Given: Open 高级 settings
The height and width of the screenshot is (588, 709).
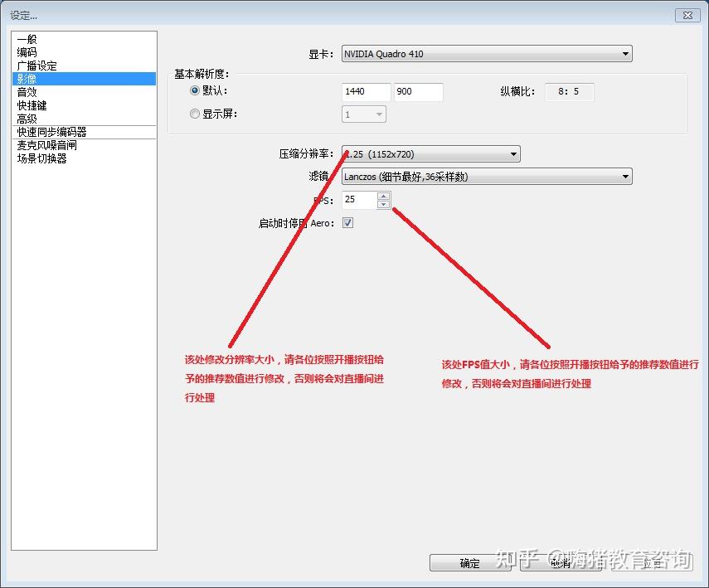Looking at the screenshot, I should 84,119.
